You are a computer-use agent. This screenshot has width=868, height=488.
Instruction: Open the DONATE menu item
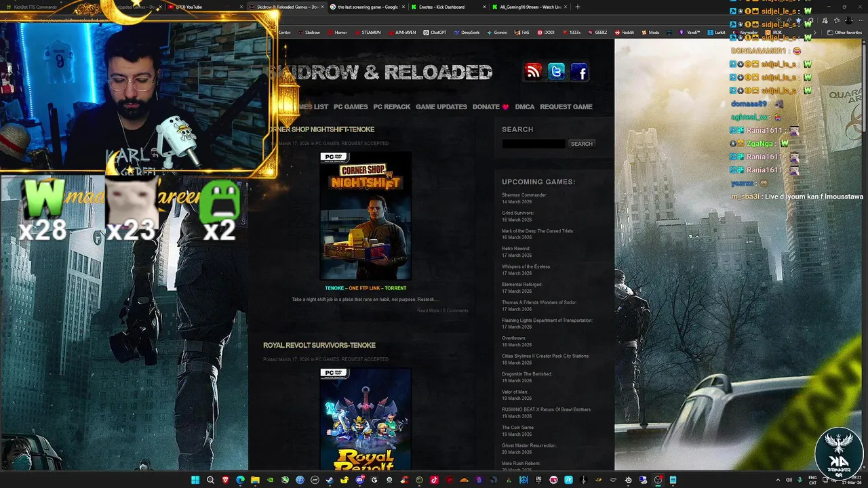[x=490, y=107]
